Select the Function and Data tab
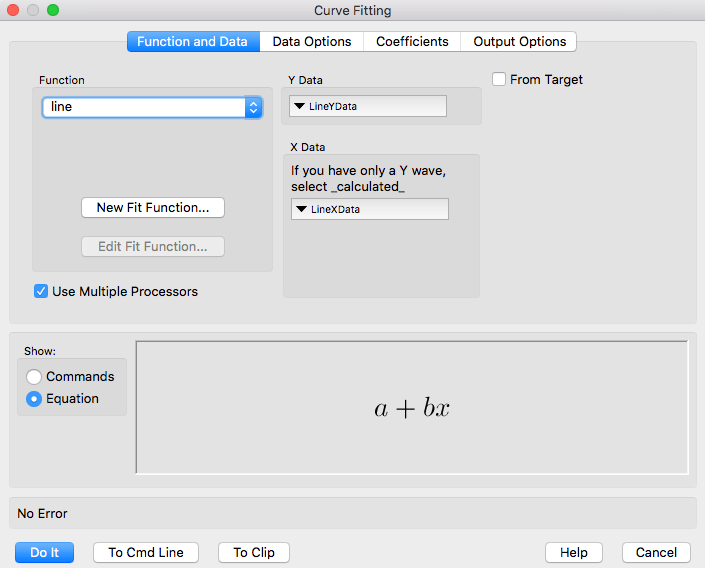Screen dimensions: 705x568 192,42
